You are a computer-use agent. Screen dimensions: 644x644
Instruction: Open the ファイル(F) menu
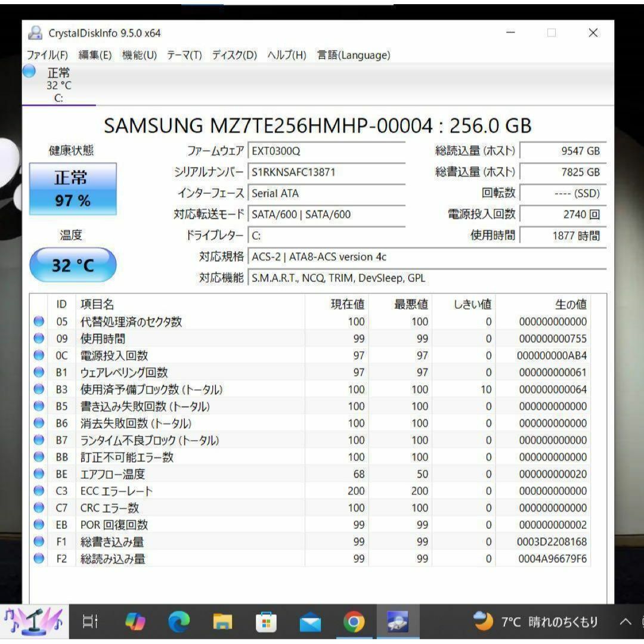click(x=47, y=55)
